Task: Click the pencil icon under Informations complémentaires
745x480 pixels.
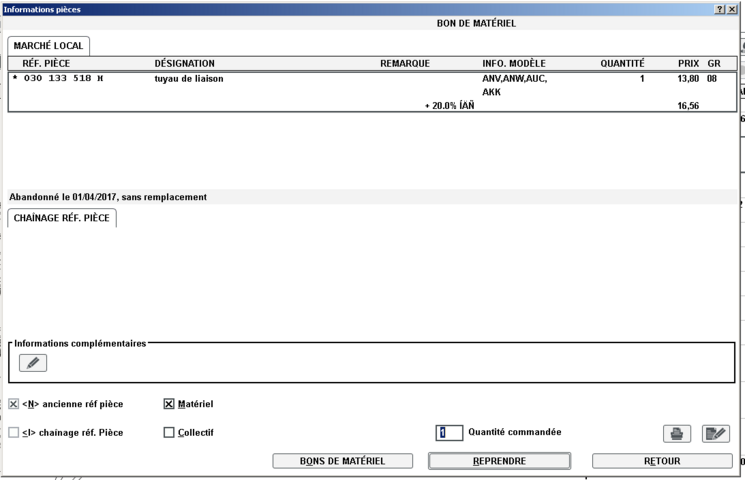Action: (33, 363)
